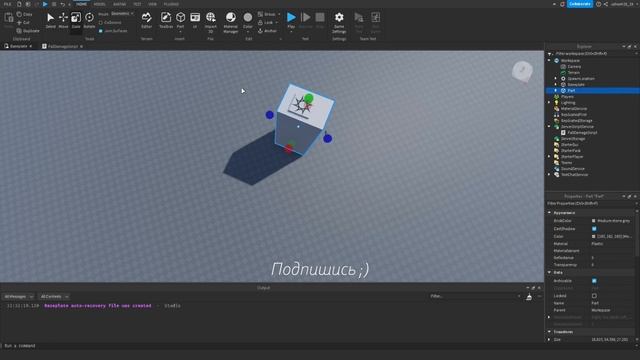Click Import 3D
This screenshot has height=360, width=640.
[211, 22]
